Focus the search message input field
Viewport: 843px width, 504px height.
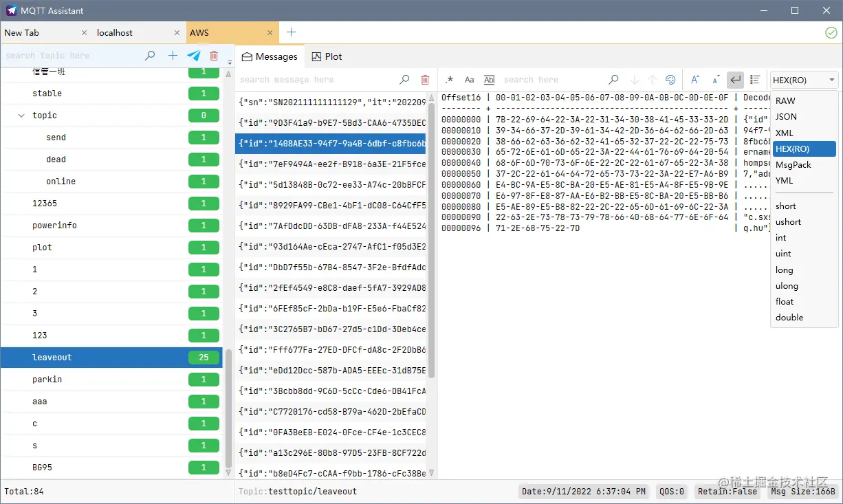(x=316, y=80)
